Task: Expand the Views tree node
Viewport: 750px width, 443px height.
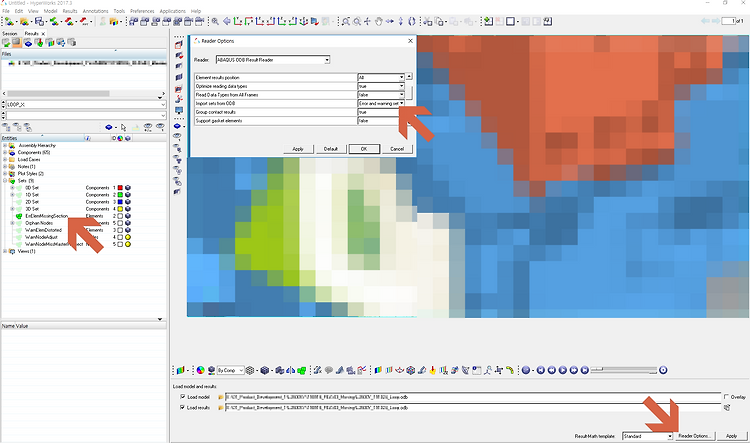Action: click(x=5, y=251)
